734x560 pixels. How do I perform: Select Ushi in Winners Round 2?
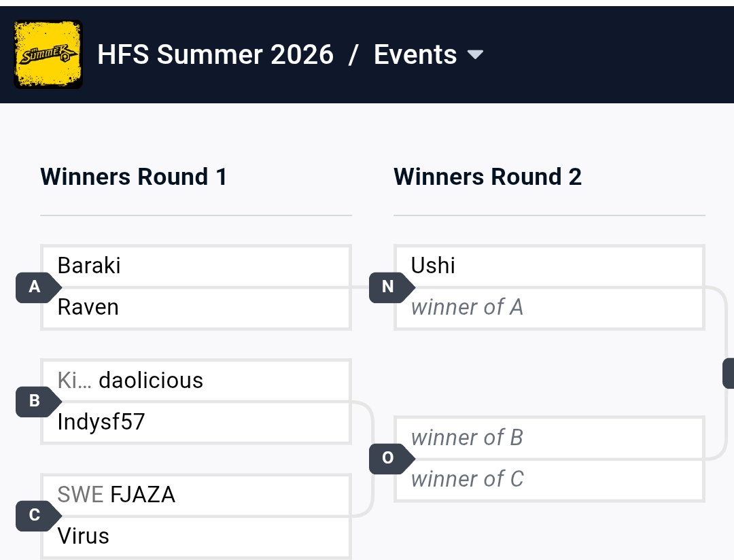(x=550, y=266)
